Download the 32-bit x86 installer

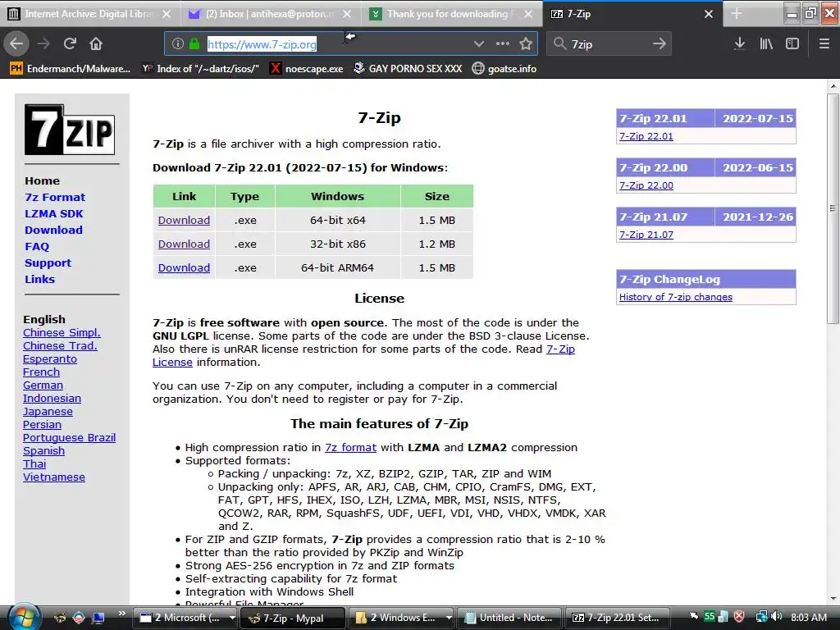point(184,244)
